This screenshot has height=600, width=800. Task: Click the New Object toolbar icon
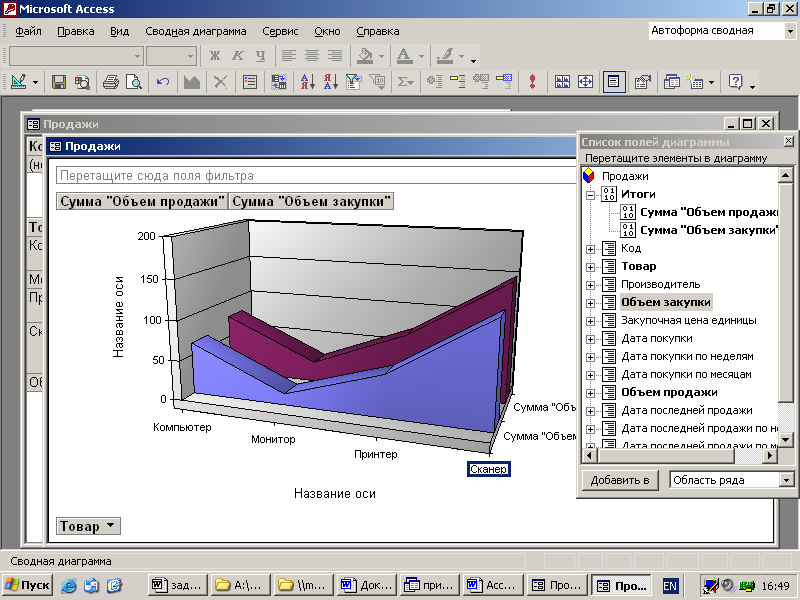(x=695, y=82)
